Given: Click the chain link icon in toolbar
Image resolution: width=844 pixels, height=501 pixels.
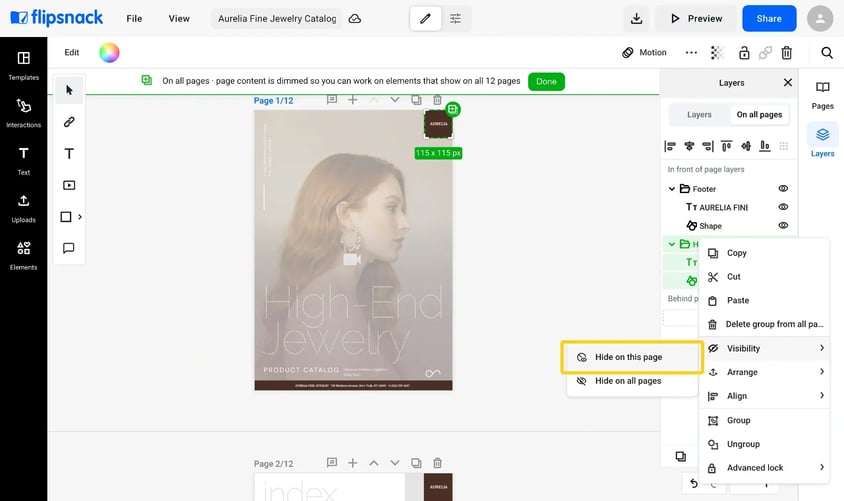Looking at the screenshot, I should [765, 53].
